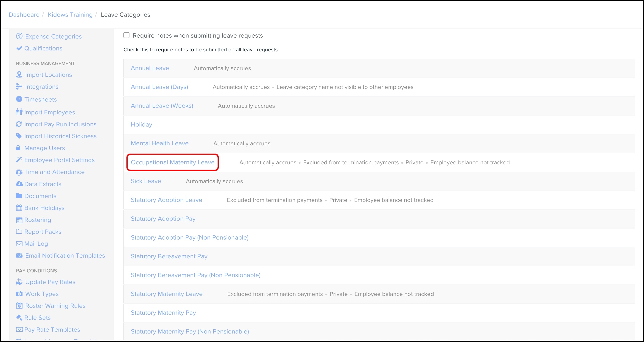Click the Rule Sets gavel icon
This screenshot has height=342, width=644.
19,317
